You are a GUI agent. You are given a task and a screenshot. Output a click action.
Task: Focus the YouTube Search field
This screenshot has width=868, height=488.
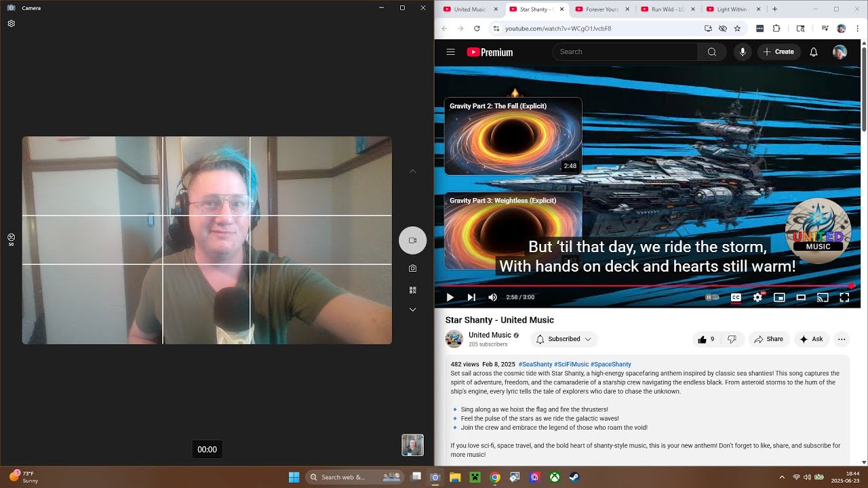point(625,52)
